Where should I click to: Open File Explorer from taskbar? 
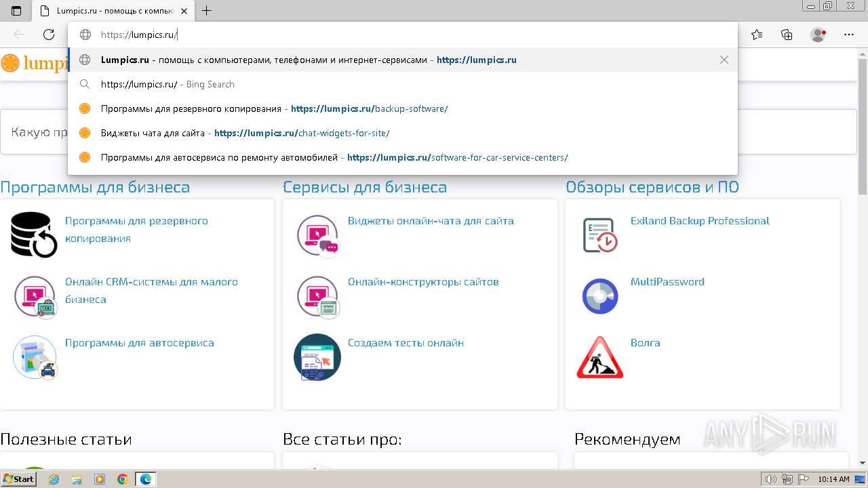(x=77, y=479)
